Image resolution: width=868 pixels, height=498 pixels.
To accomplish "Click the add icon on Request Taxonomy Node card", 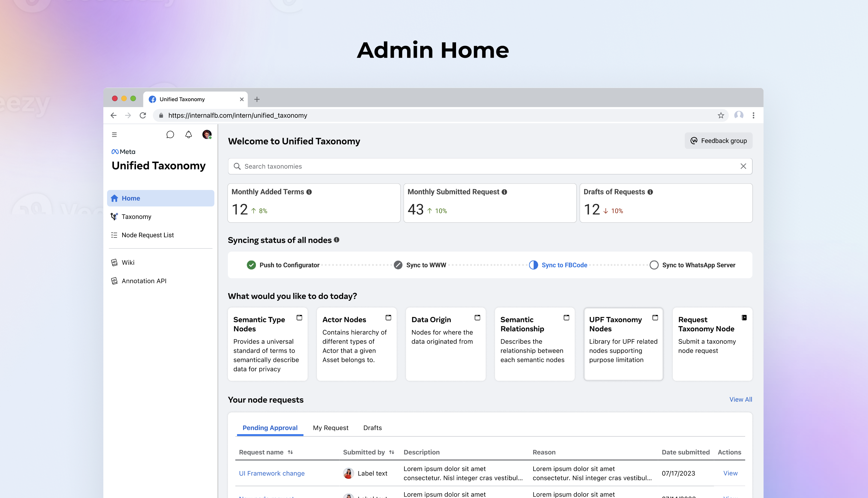I will (x=744, y=318).
